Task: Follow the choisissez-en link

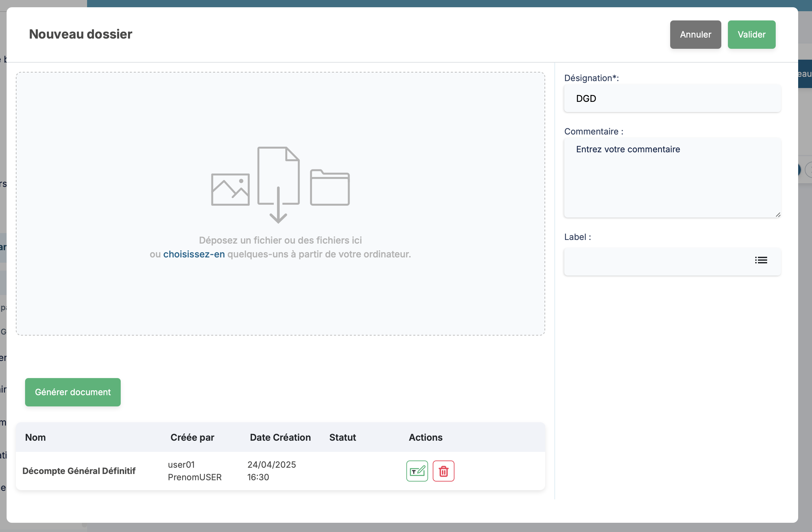Action: pos(194,254)
